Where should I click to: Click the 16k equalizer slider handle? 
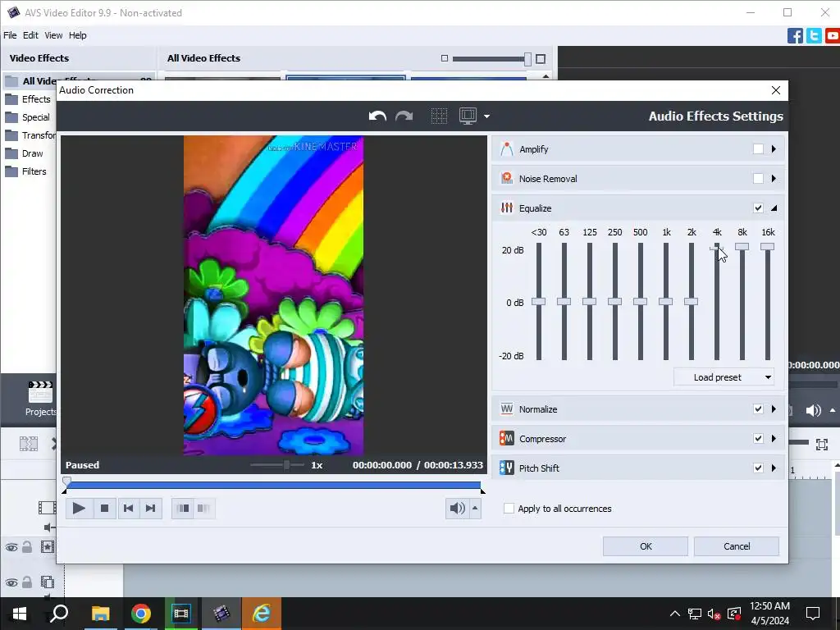click(767, 246)
